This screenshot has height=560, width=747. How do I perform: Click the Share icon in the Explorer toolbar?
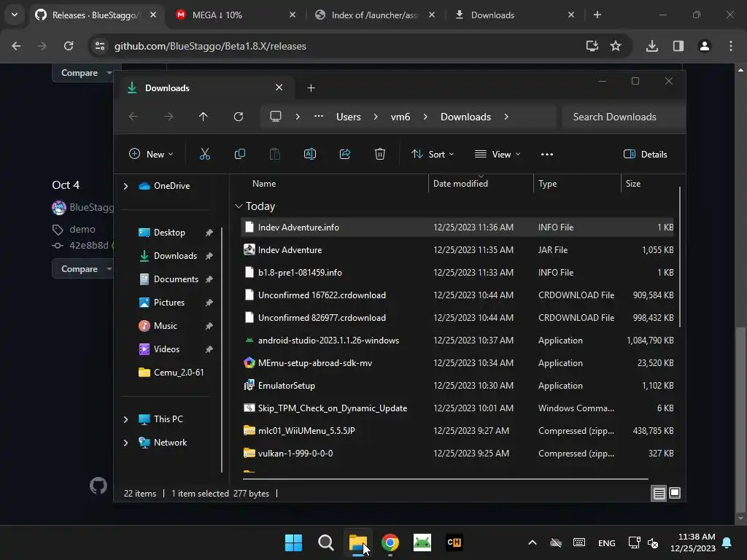click(345, 154)
